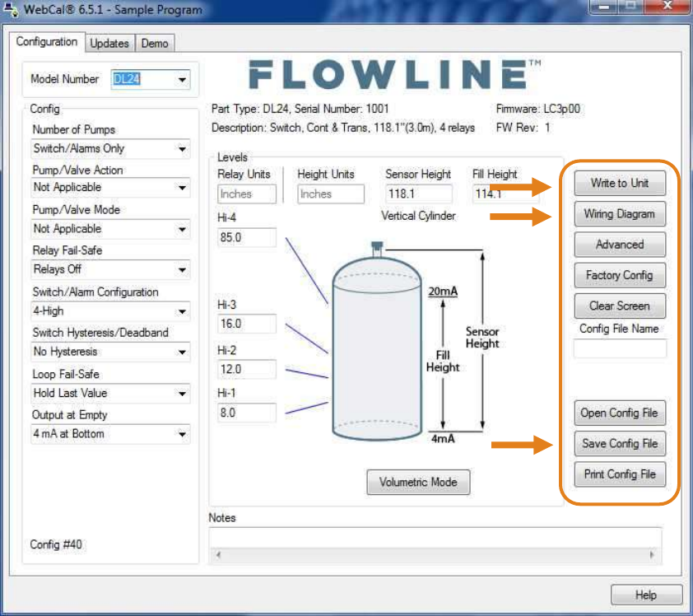The width and height of the screenshot is (693, 616).
Task: Click inside the Notes text box
Action: 435,538
